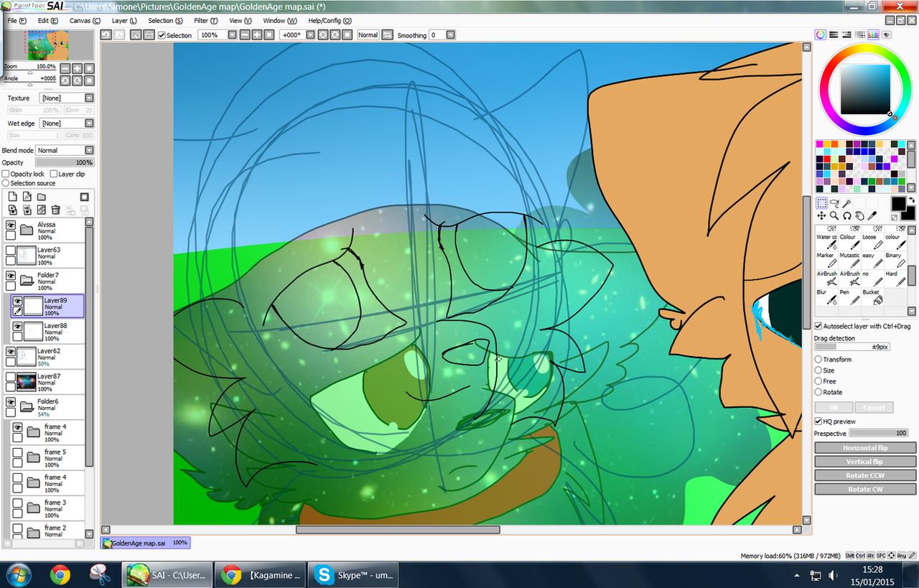Select the Transform radio option
The image size is (919, 588).
click(818, 359)
